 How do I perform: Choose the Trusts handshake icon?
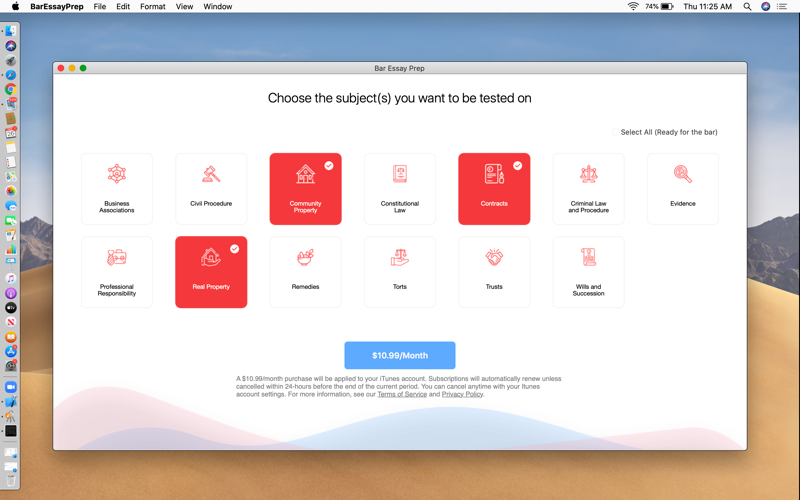[494, 257]
